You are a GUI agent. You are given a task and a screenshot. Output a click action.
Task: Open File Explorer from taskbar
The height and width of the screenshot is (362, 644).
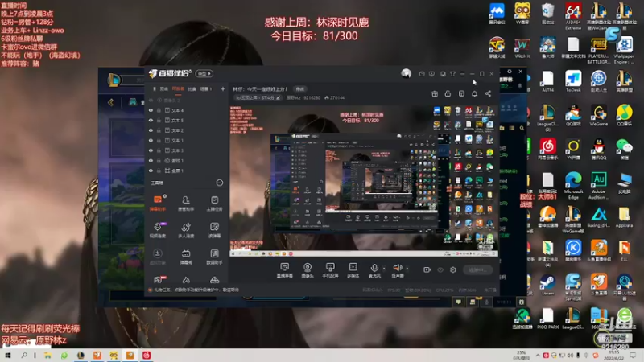pos(47,356)
